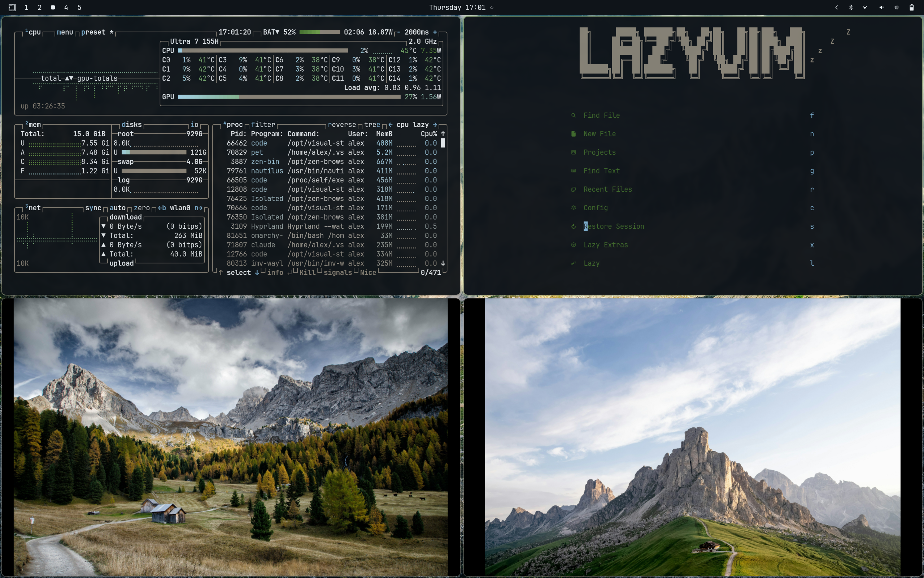Toggle io mode in the disks box
This screenshot has height=578, width=924.
pos(194,125)
